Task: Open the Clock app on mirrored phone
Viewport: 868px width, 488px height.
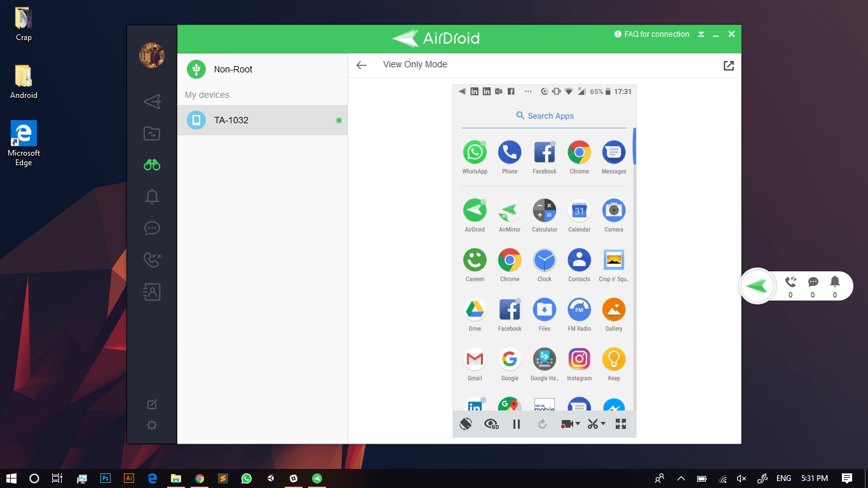Action: click(x=545, y=265)
